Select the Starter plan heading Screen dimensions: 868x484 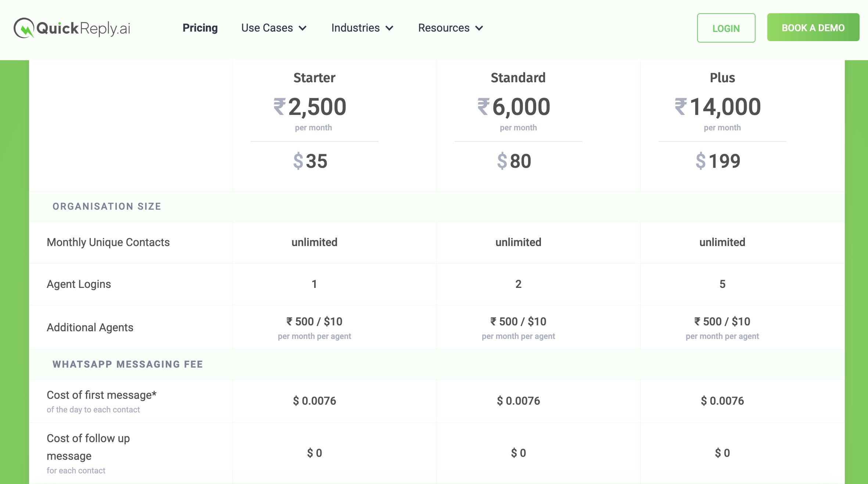[x=314, y=78]
